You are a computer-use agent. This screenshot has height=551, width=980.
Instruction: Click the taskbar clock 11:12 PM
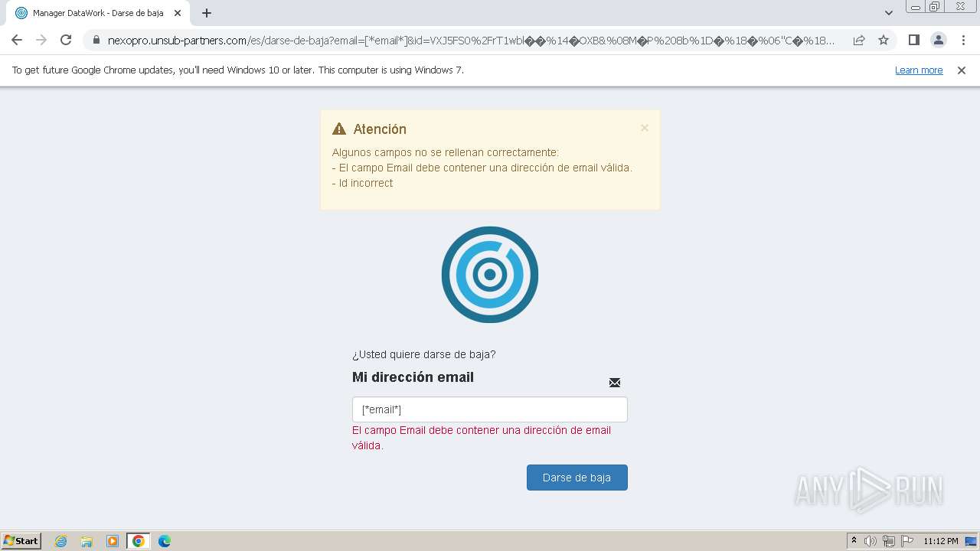click(x=941, y=541)
